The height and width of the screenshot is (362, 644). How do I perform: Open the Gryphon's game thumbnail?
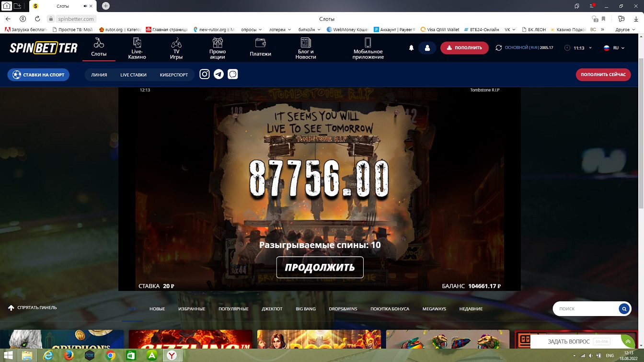(62, 339)
